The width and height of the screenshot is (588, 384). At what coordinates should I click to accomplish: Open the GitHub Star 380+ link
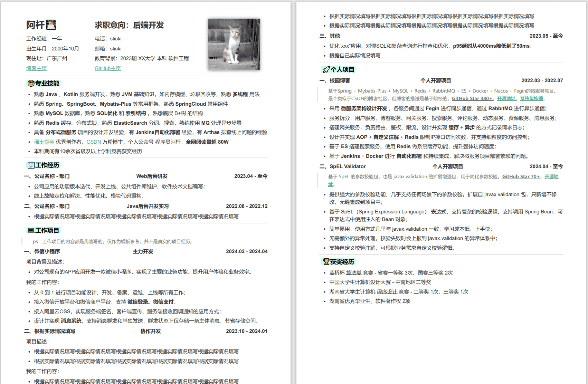click(472, 98)
